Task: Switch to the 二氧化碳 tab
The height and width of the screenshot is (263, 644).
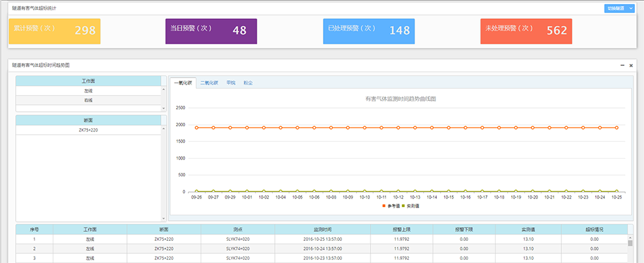Action: pyautogui.click(x=209, y=83)
